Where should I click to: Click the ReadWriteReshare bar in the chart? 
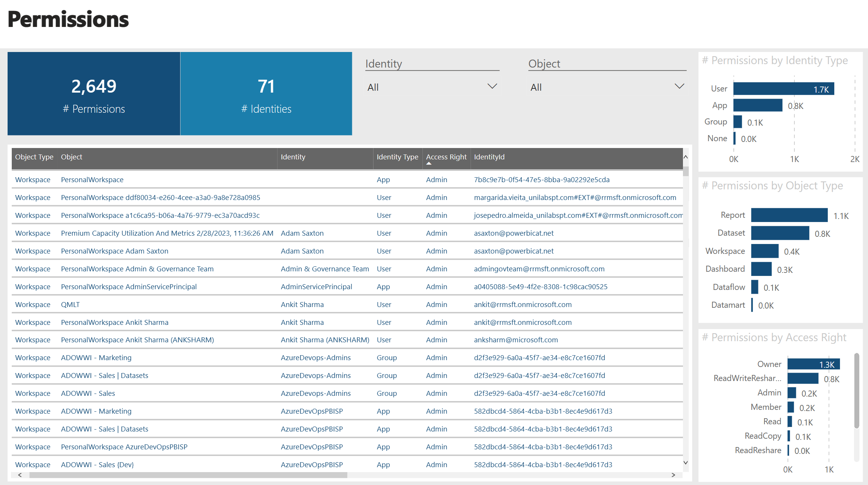[802, 378]
